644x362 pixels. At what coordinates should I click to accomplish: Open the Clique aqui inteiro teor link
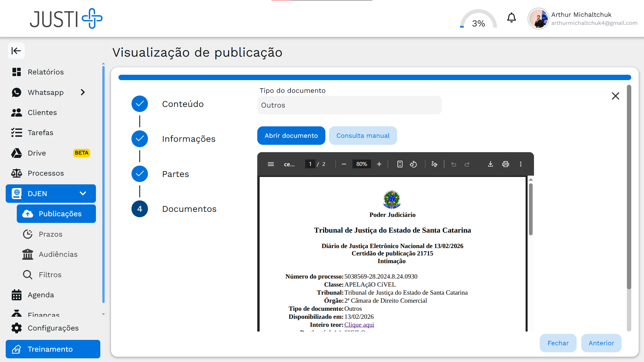coord(359,324)
